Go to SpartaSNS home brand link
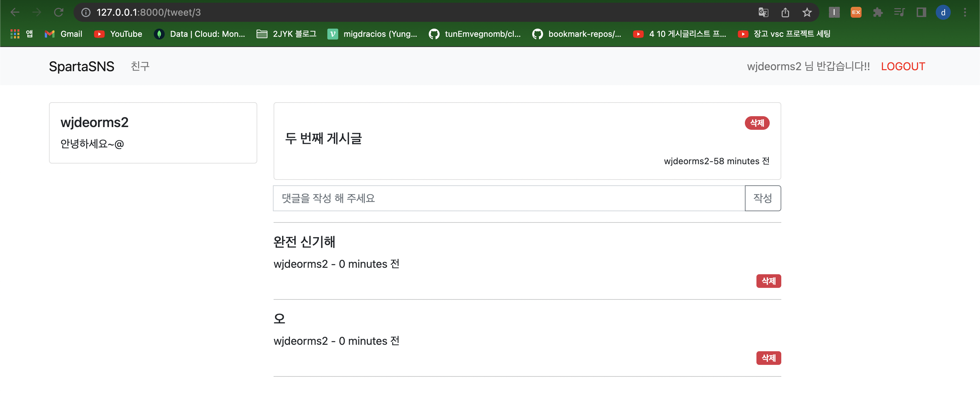Screen dimensions: 980x402 (81, 66)
